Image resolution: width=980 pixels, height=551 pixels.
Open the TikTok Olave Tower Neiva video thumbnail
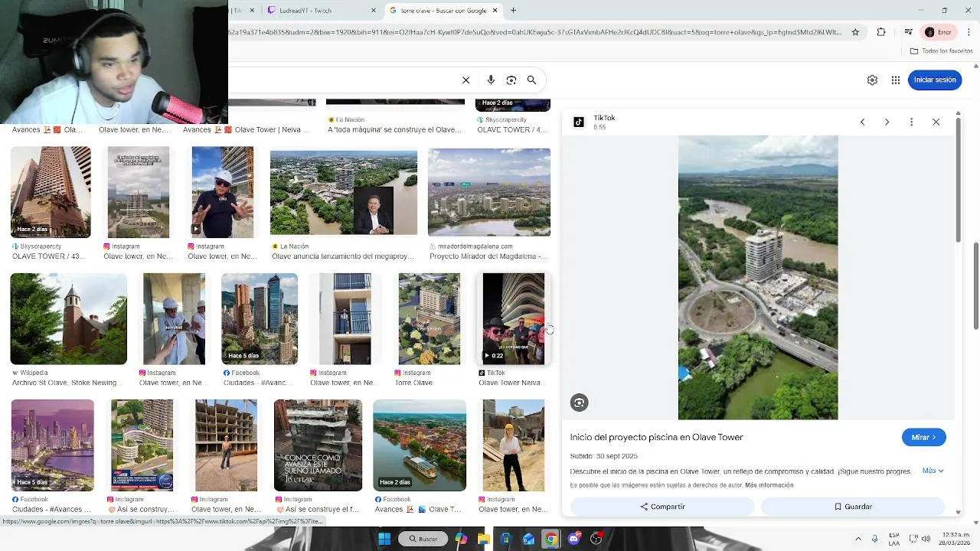click(514, 319)
